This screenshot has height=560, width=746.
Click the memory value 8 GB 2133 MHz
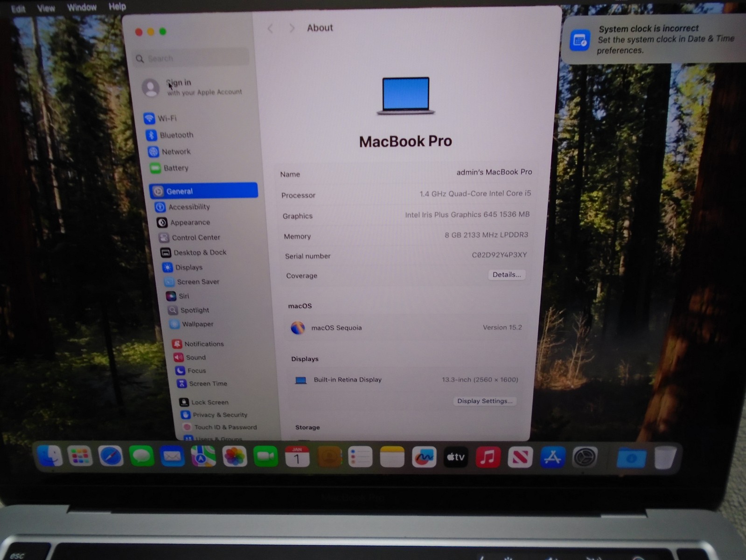[x=486, y=235]
